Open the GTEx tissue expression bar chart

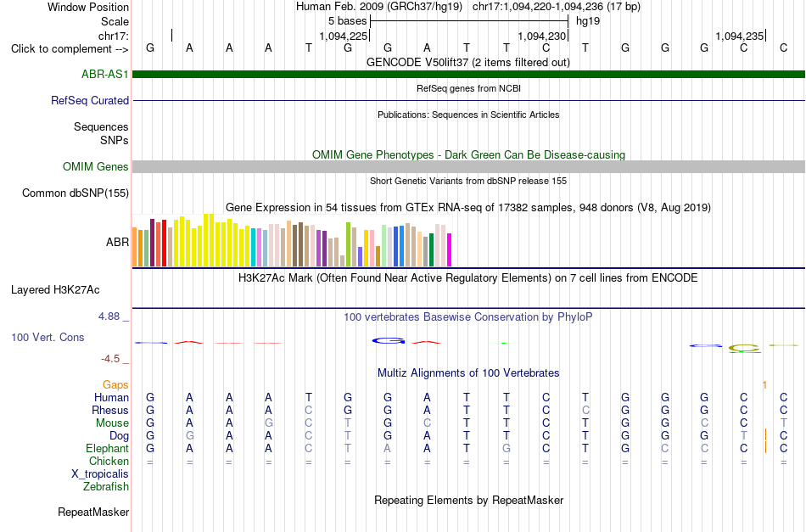(292, 241)
